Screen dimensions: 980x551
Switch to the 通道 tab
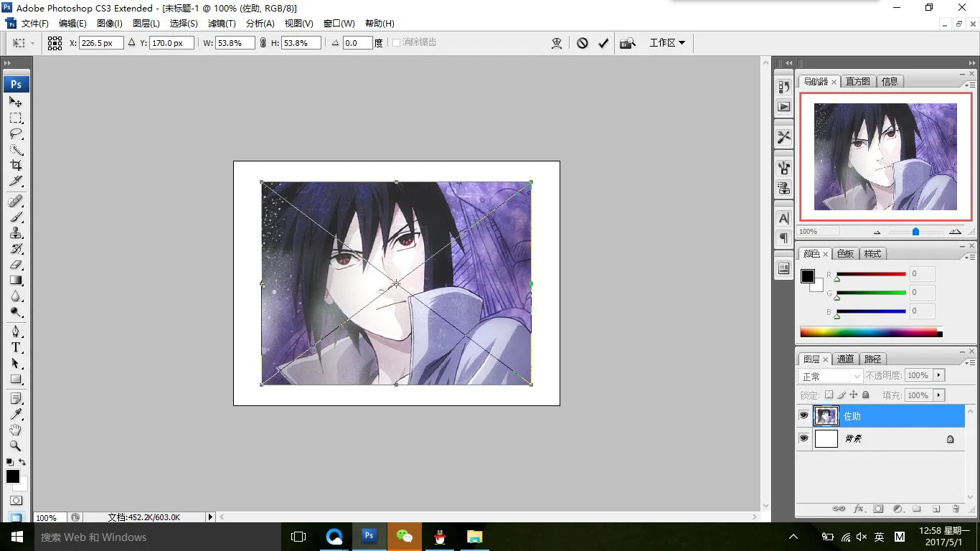click(846, 359)
